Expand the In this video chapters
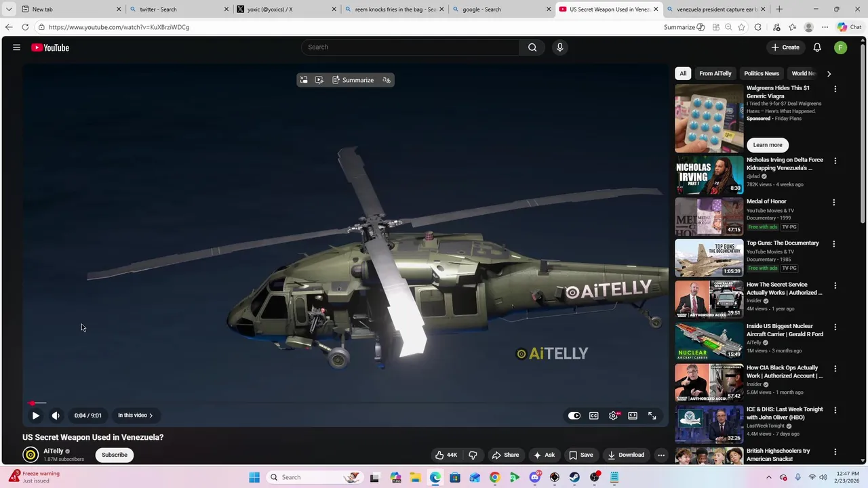Image resolution: width=868 pixels, height=488 pixels. pos(135,415)
